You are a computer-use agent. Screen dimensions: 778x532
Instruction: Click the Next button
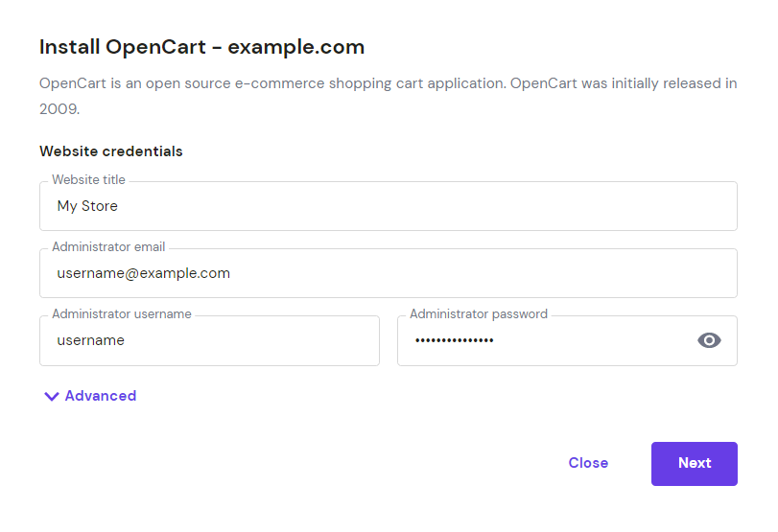(x=695, y=464)
